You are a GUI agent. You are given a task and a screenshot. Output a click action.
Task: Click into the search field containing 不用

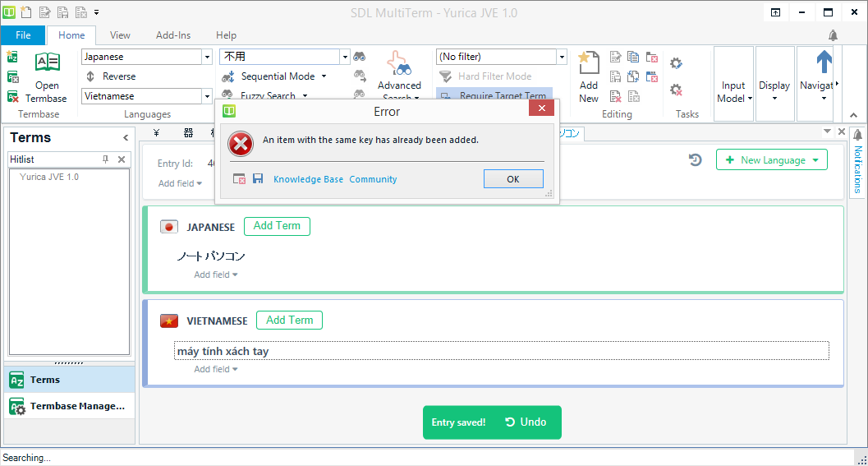(279, 57)
